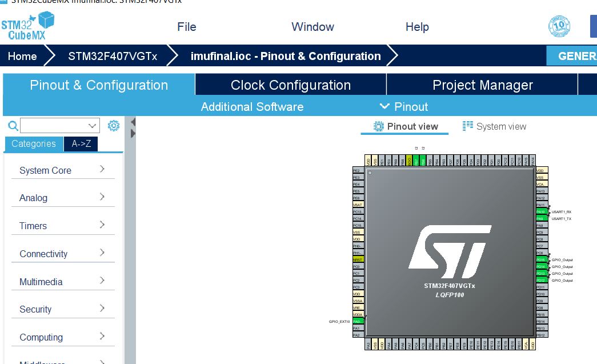The width and height of the screenshot is (597, 364).
Task: Open the Help menu
Action: click(x=417, y=27)
